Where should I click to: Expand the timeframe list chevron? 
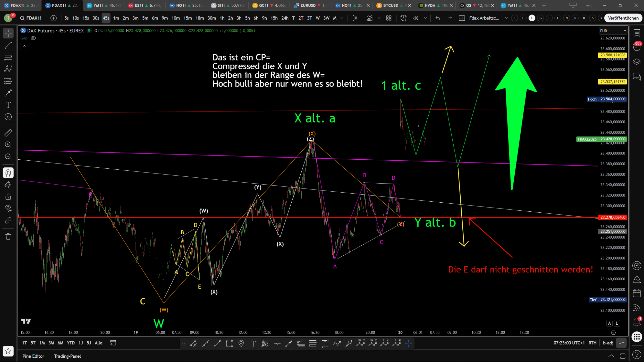coord(342,18)
